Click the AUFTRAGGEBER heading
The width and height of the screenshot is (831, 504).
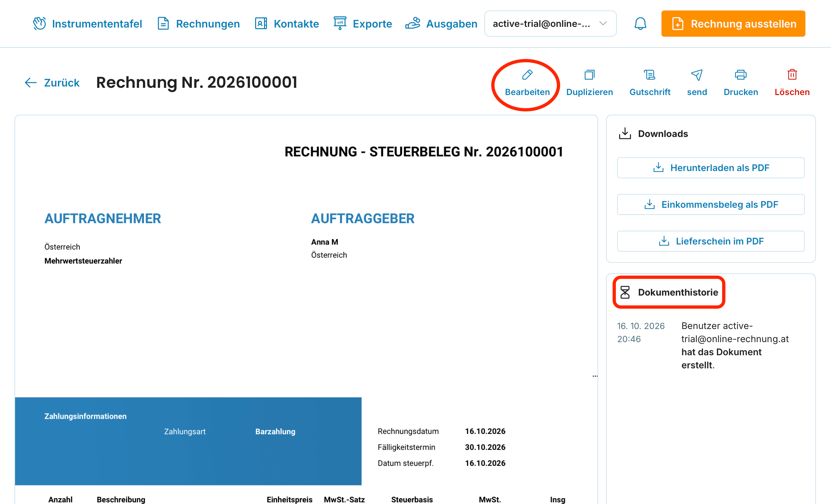point(363,219)
